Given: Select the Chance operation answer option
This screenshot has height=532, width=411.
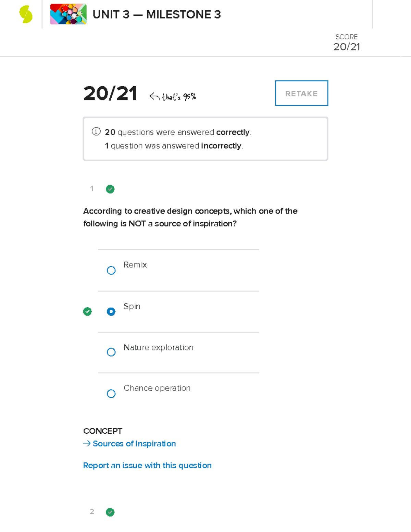Looking at the screenshot, I should (x=111, y=393).
